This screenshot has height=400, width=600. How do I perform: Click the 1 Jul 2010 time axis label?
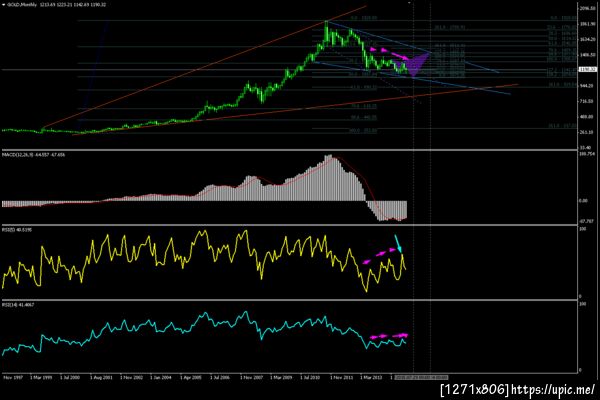tap(310, 377)
